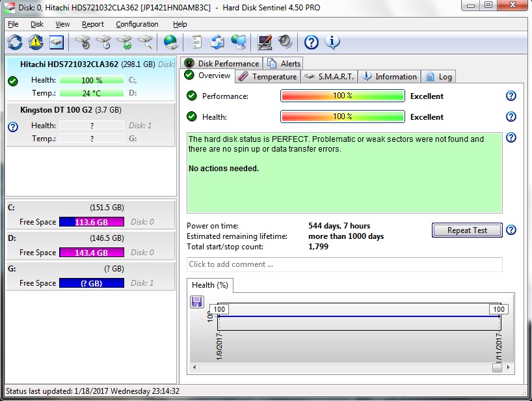Click the 'more than 1000 days' lifetime value
Viewport: 532px width, 401px height.
point(346,236)
